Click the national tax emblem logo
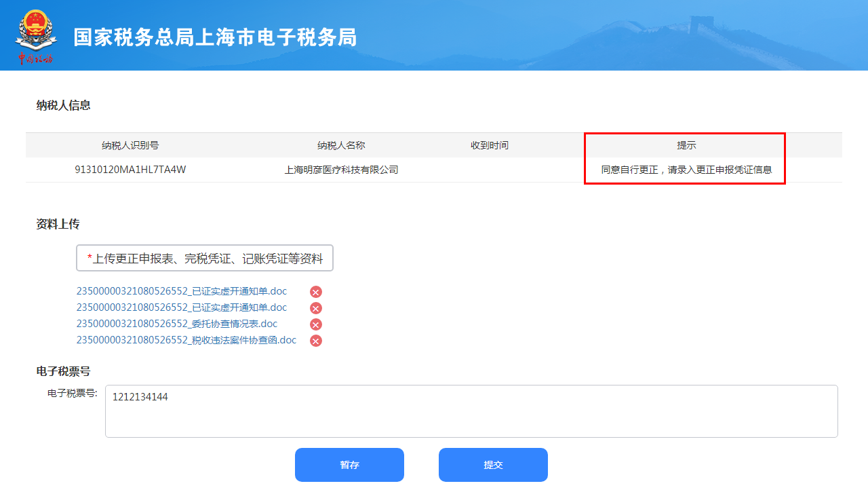The image size is (868, 490). pos(35,35)
